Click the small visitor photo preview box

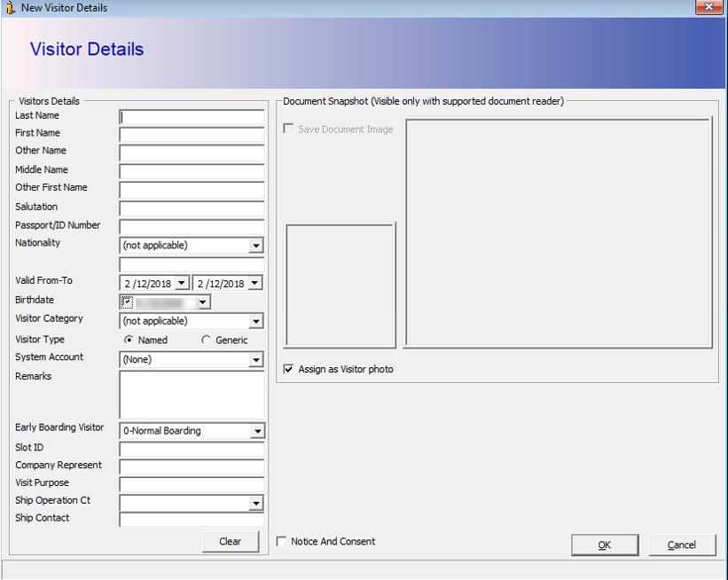340,286
